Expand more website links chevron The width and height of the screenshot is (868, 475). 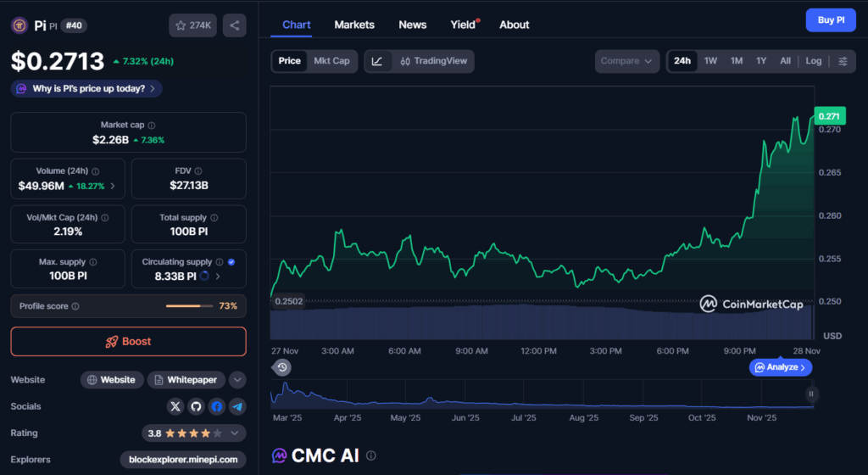pos(237,380)
